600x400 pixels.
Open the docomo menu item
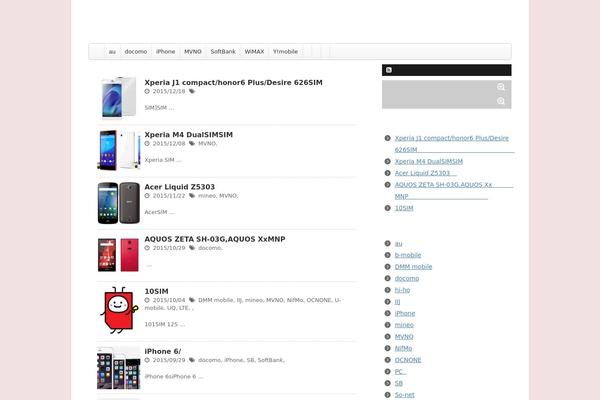pyautogui.click(x=136, y=52)
